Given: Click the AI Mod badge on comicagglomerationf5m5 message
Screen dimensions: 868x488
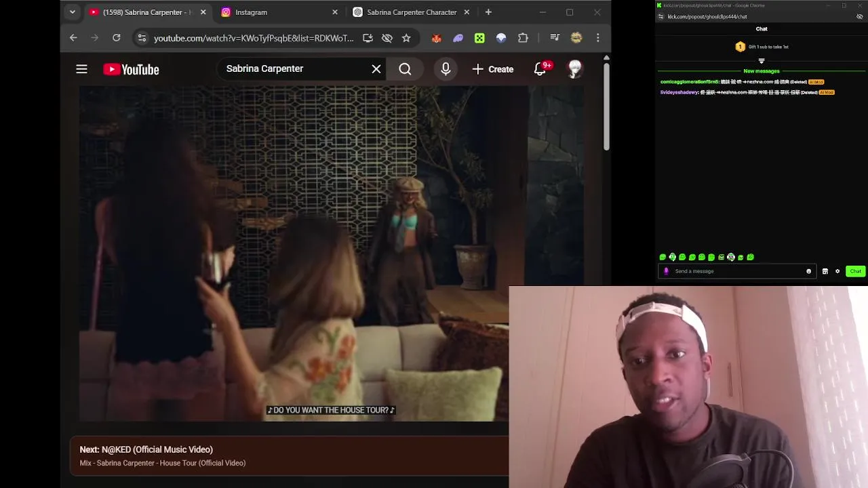Looking at the screenshot, I should (x=816, y=82).
